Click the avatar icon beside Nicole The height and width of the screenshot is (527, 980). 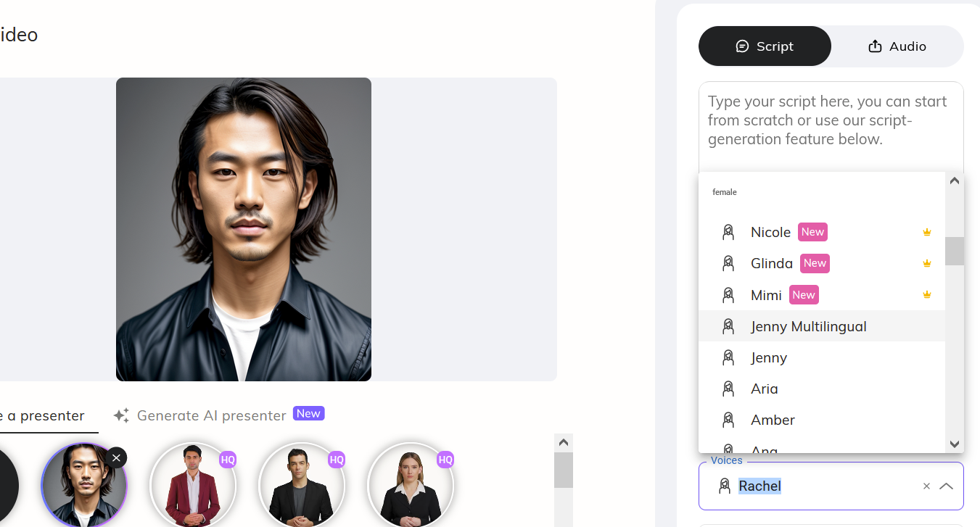728,232
